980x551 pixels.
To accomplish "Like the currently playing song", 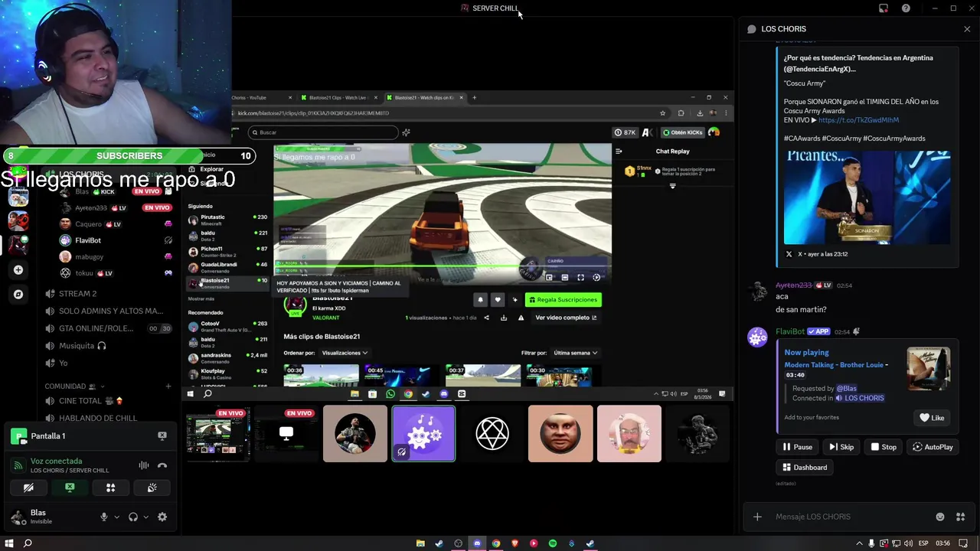I will click(x=932, y=418).
